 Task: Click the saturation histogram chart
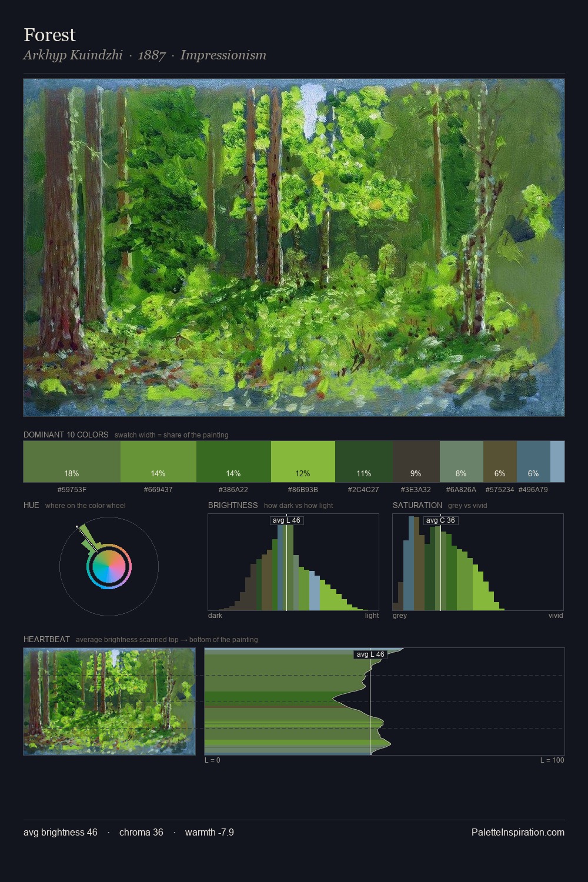[x=478, y=562]
